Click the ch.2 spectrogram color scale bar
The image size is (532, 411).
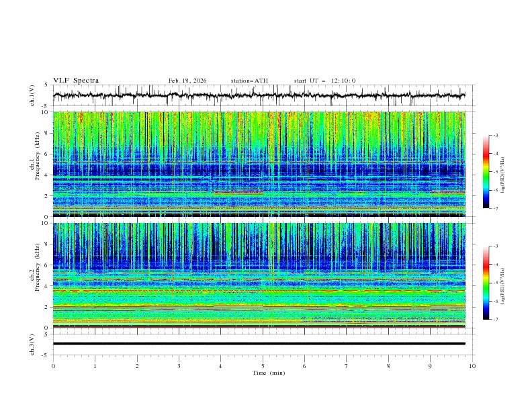486,283
